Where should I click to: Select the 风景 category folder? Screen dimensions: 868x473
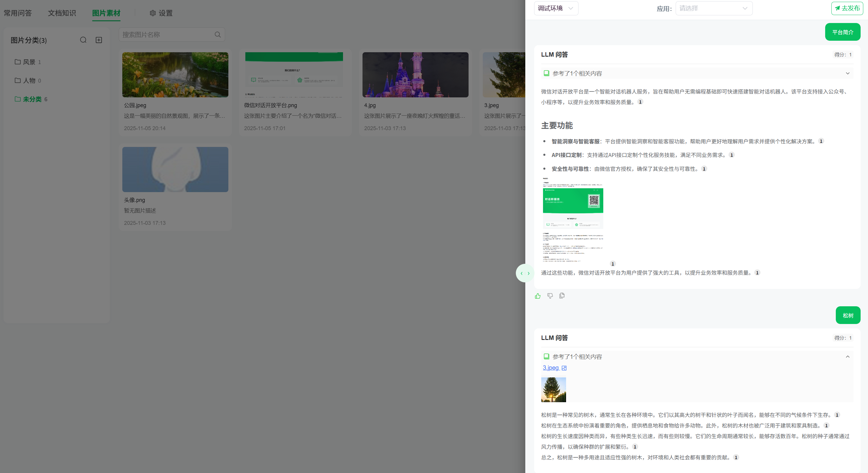coord(30,62)
